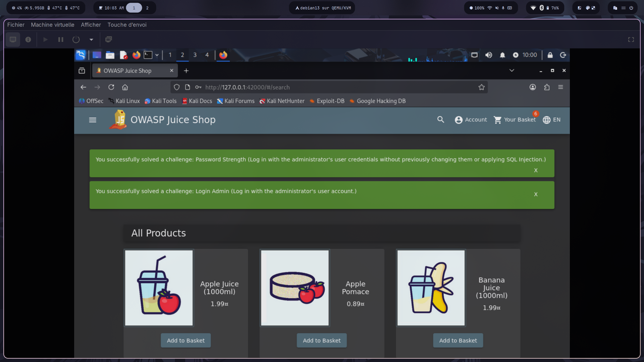This screenshot has width=644, height=362.
Task: Launch Firefox from the Kali panel launcher
Action: click(x=136, y=55)
